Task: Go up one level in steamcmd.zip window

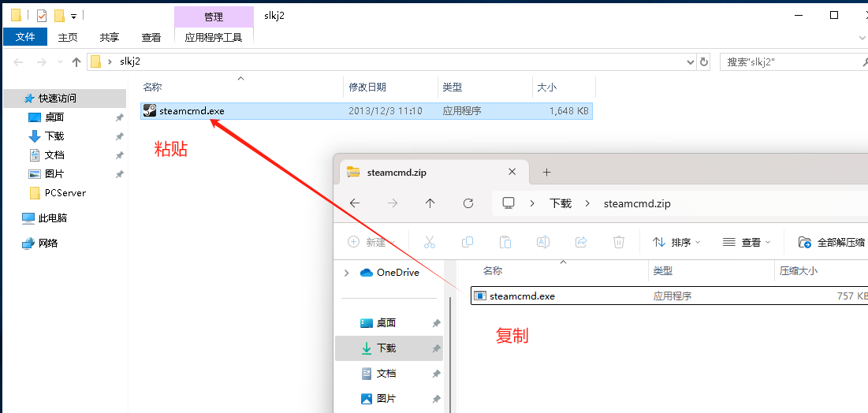Action: tap(430, 203)
